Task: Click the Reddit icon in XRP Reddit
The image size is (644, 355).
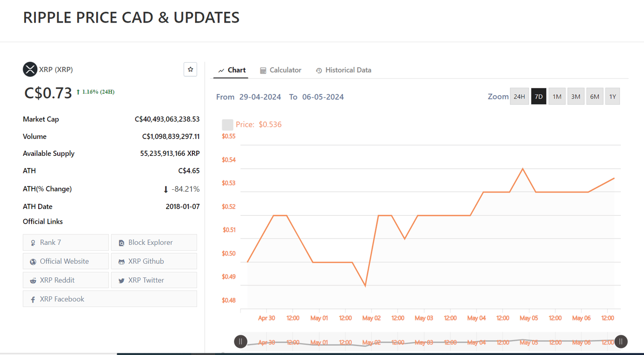Action: (x=33, y=281)
